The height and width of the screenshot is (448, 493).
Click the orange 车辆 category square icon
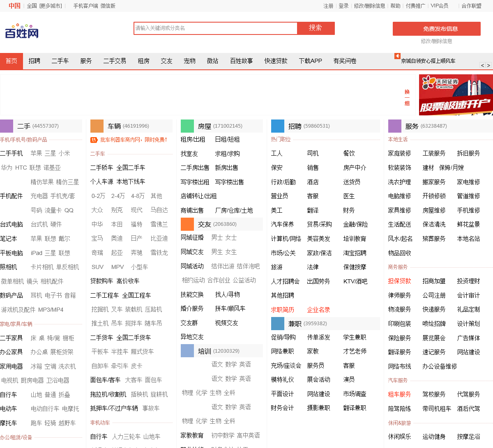(x=97, y=126)
